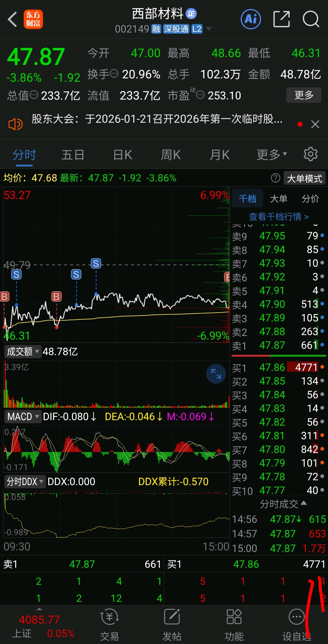
Task: Open the 发帖 post icon
Action: [x=172, y=625]
